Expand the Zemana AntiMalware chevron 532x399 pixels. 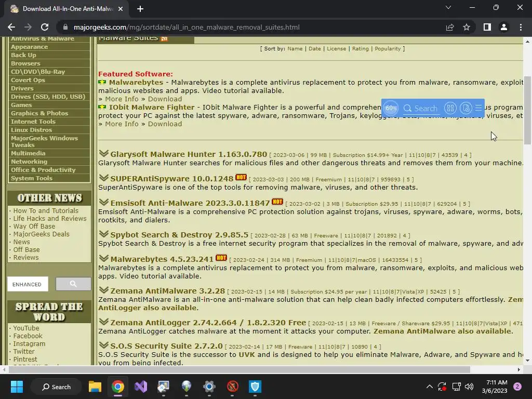pyautogui.click(x=103, y=290)
